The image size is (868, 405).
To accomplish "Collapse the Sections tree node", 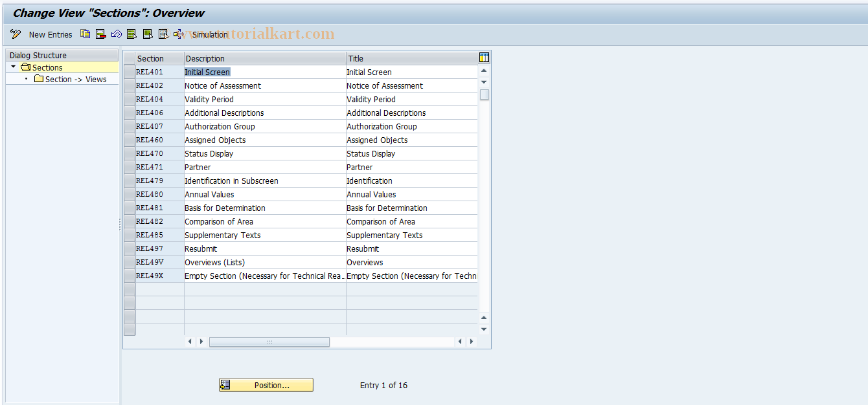I will [x=13, y=67].
